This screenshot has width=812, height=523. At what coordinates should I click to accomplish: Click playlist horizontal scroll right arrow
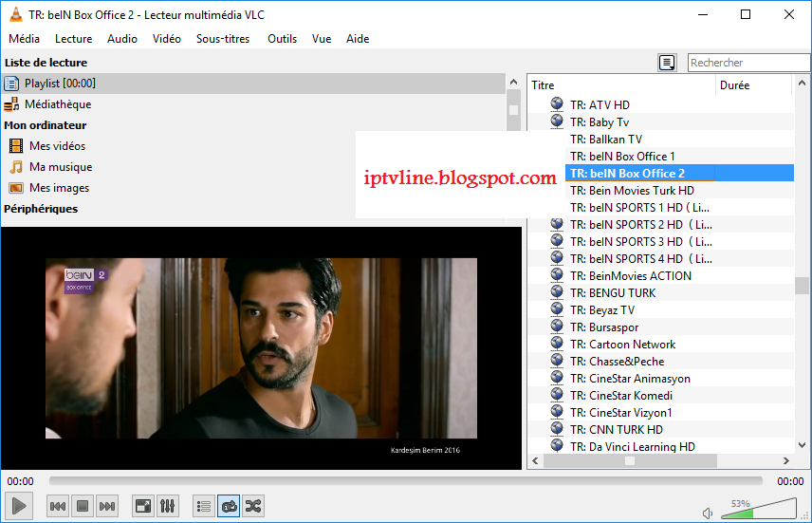tap(786, 460)
